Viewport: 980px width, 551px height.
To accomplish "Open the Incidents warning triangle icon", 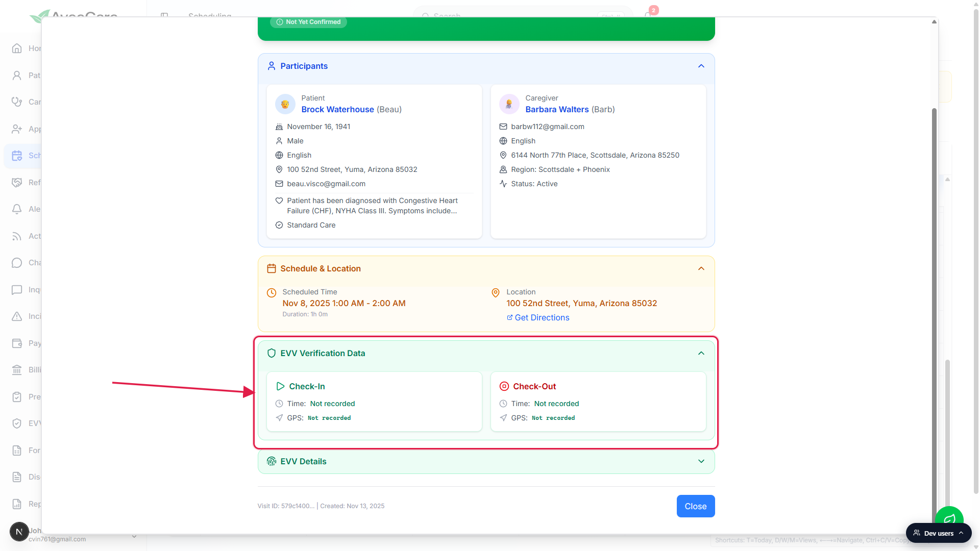I will click(x=17, y=316).
